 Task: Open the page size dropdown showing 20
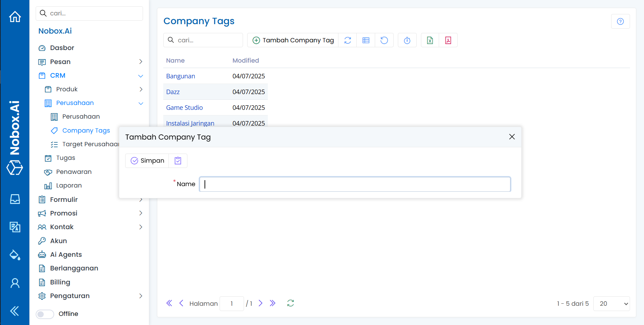611,304
